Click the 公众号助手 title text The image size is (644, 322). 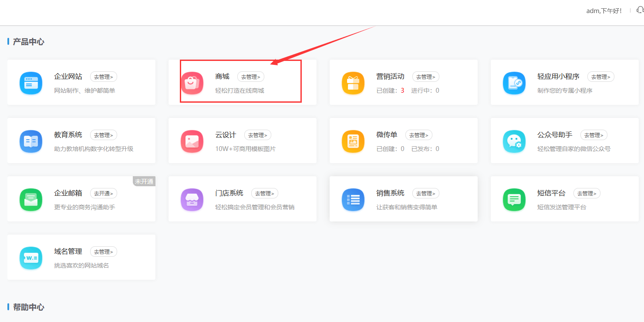555,135
